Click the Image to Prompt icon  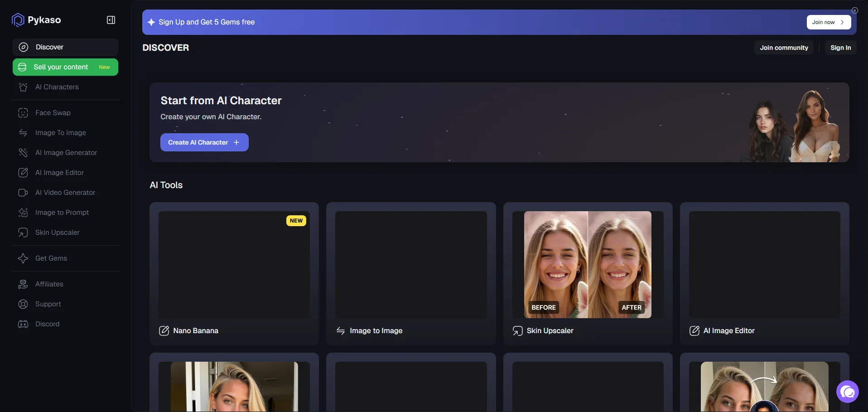(x=23, y=213)
